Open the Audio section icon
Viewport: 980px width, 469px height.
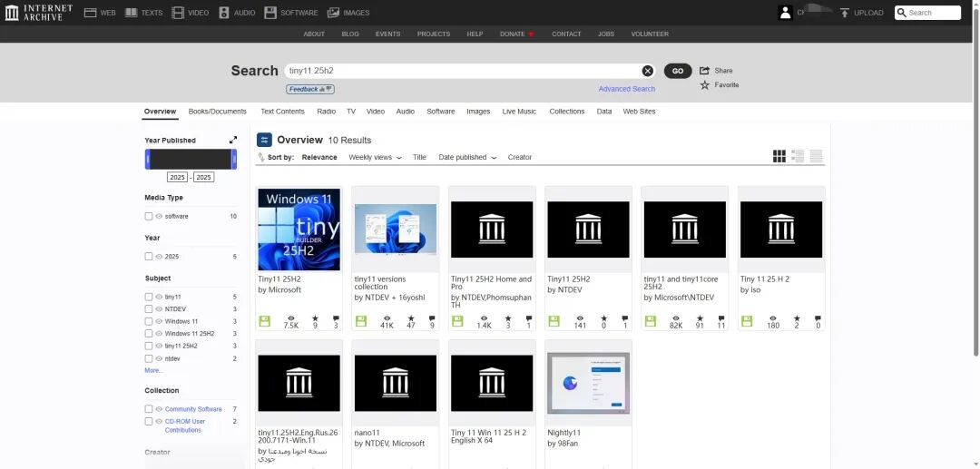click(224, 13)
